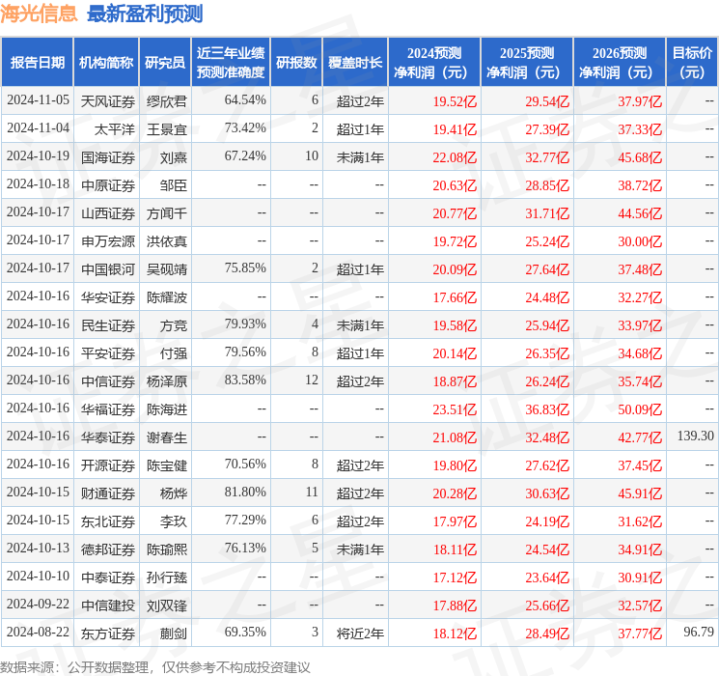Click the accuracy value 69.35%
The image size is (719, 676).
tap(245, 632)
